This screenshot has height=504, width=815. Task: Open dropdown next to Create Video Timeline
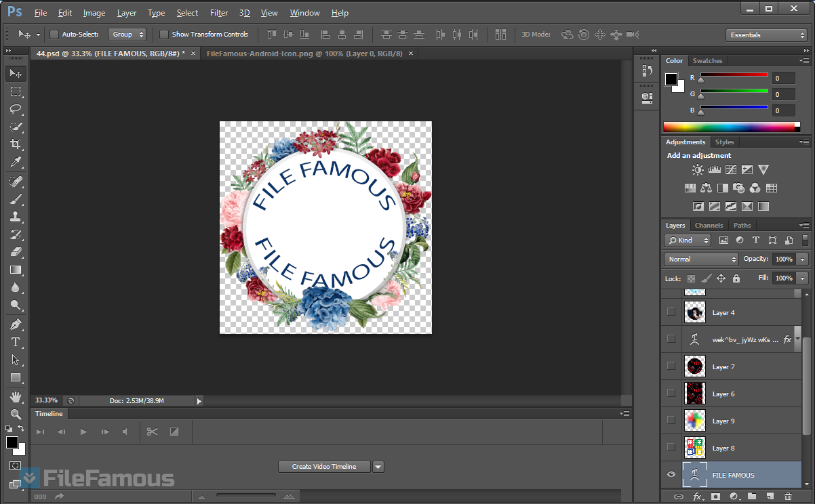[378, 467]
